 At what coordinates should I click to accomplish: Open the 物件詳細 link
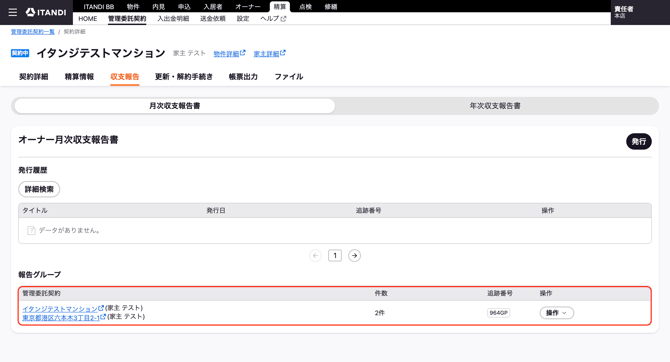pos(229,53)
